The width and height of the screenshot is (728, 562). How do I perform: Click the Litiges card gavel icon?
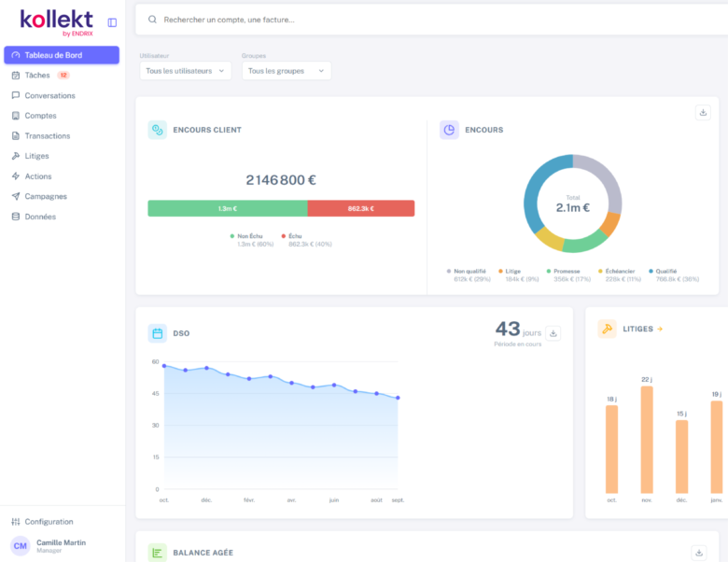click(x=607, y=329)
